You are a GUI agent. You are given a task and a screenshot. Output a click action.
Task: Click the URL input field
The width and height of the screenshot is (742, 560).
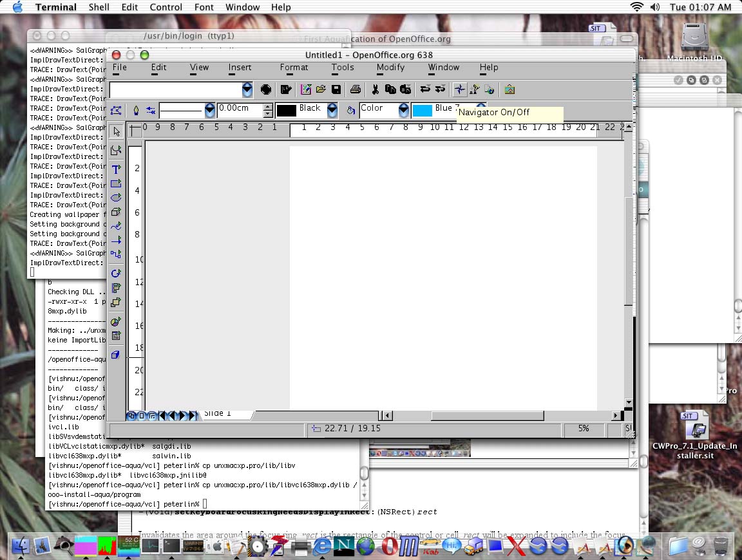coord(176,89)
